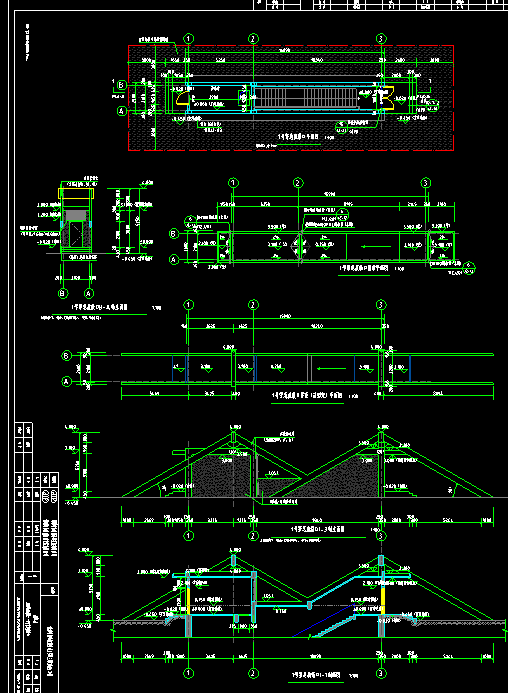
Task: Select axis bubble 3 below the elevation drawing
Action: point(381,536)
